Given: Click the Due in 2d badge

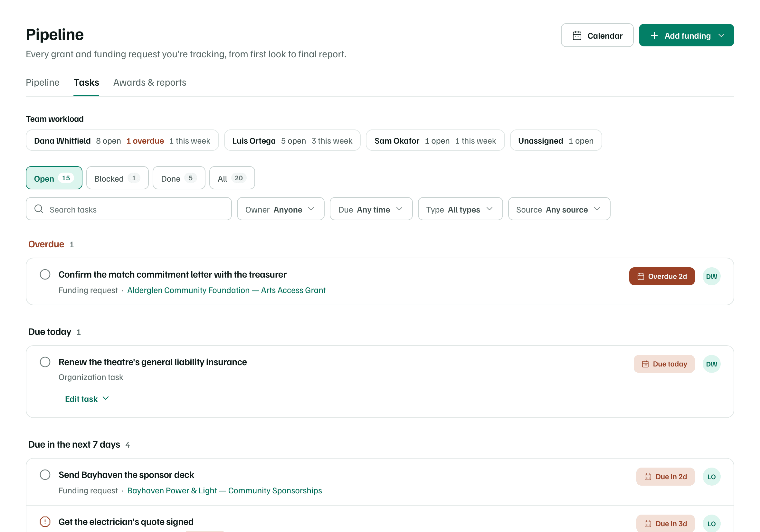Looking at the screenshot, I should click(x=665, y=477).
